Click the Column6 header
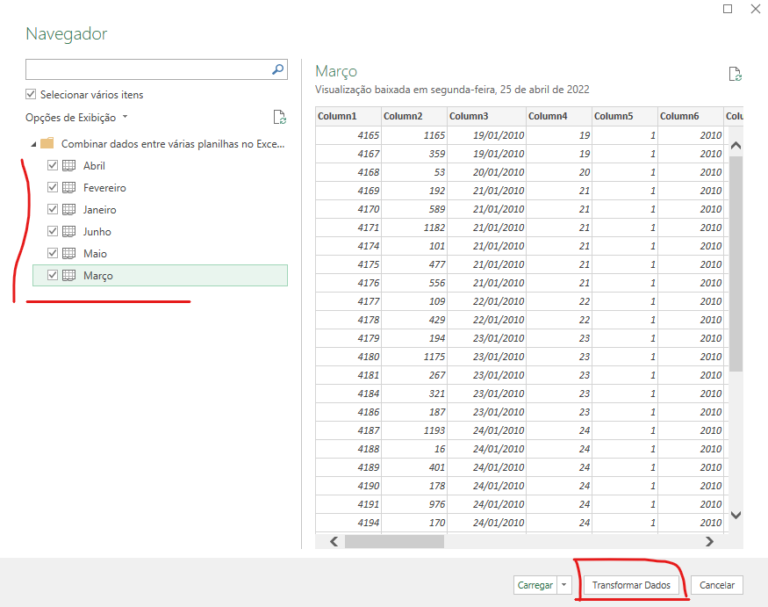The image size is (768, 607). click(x=691, y=116)
